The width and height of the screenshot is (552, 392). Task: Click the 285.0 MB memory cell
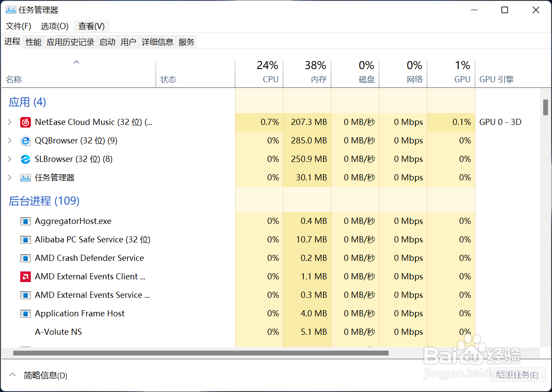click(x=307, y=141)
